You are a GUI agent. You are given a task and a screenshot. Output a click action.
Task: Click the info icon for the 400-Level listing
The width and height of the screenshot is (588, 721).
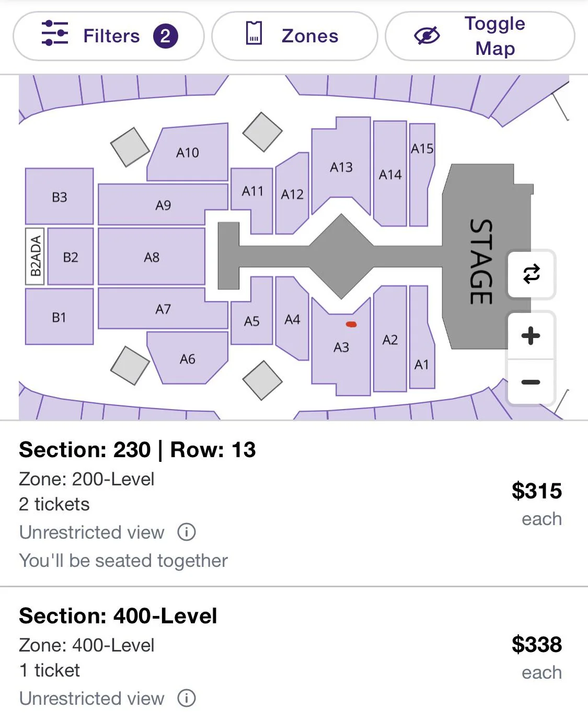pyautogui.click(x=187, y=698)
